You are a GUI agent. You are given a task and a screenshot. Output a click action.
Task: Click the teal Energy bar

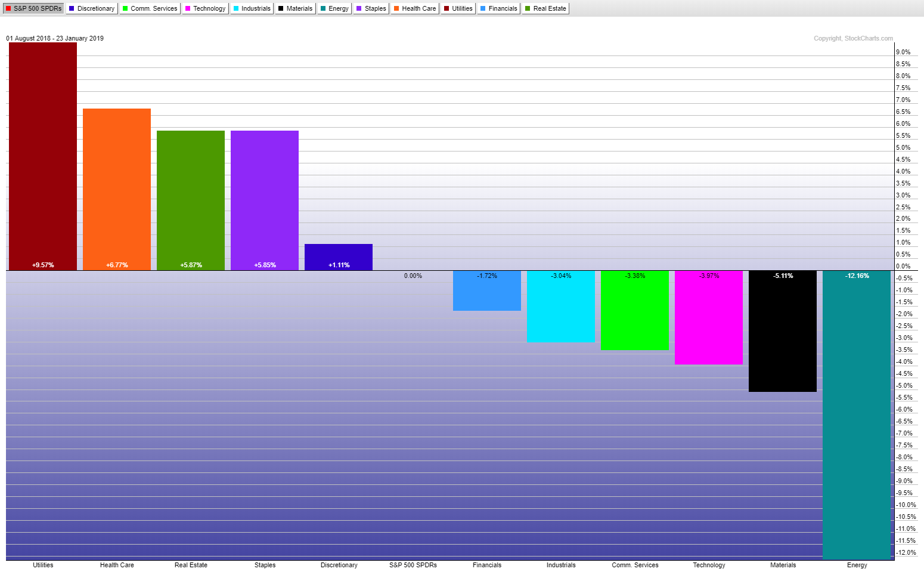(857, 415)
